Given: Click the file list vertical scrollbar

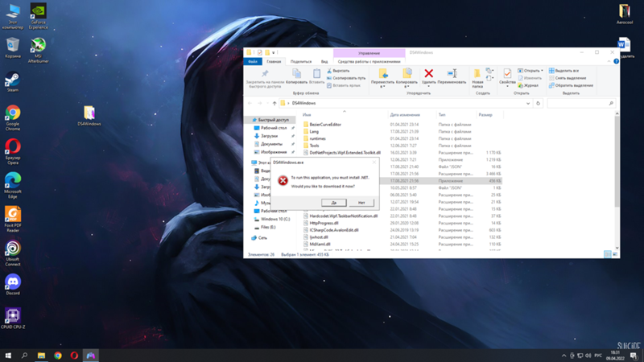Looking at the screenshot, I should pos(617,162).
